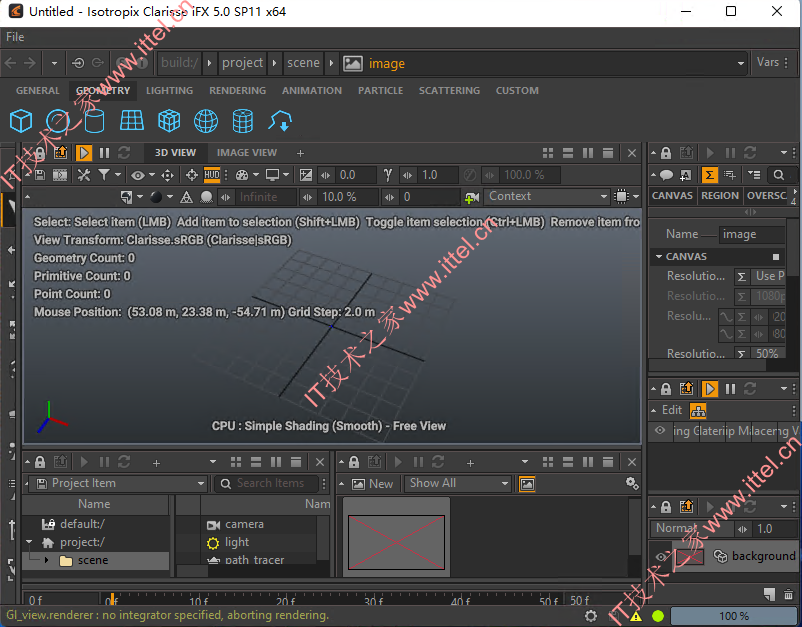Click the gamma icon beside the 1.0 field
The image size is (802, 627).
(388, 175)
